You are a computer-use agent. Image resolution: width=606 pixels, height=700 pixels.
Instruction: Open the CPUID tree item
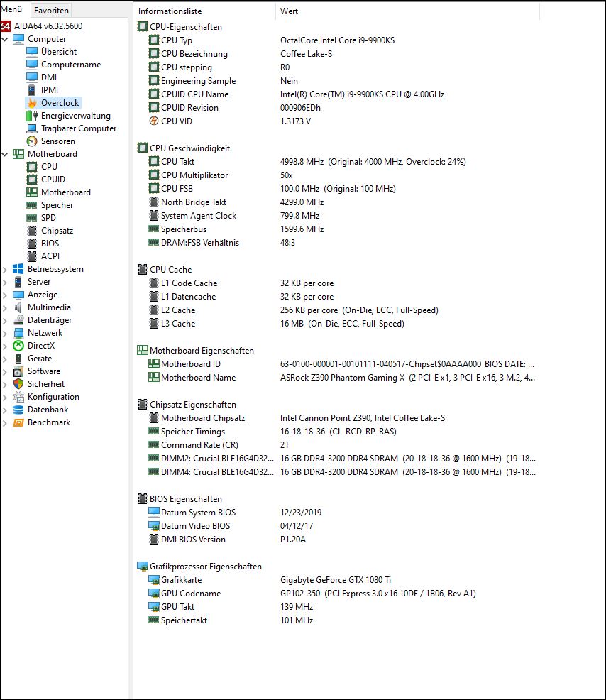53,180
